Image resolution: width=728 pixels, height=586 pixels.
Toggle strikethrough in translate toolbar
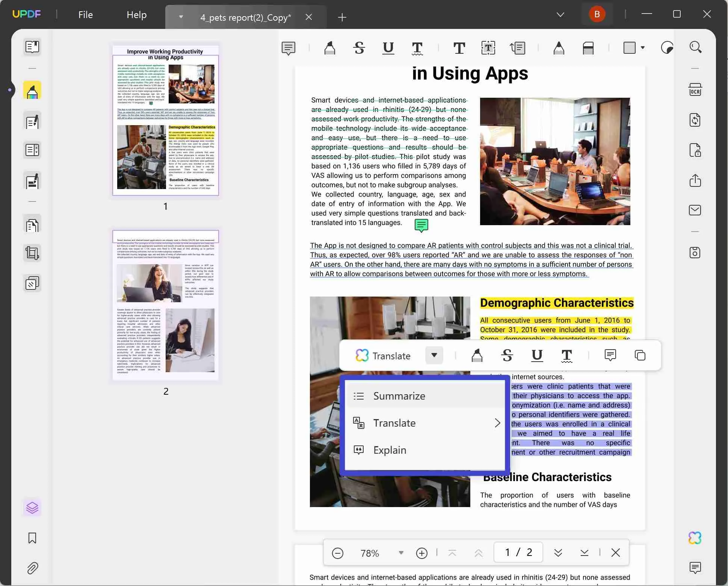pyautogui.click(x=507, y=356)
